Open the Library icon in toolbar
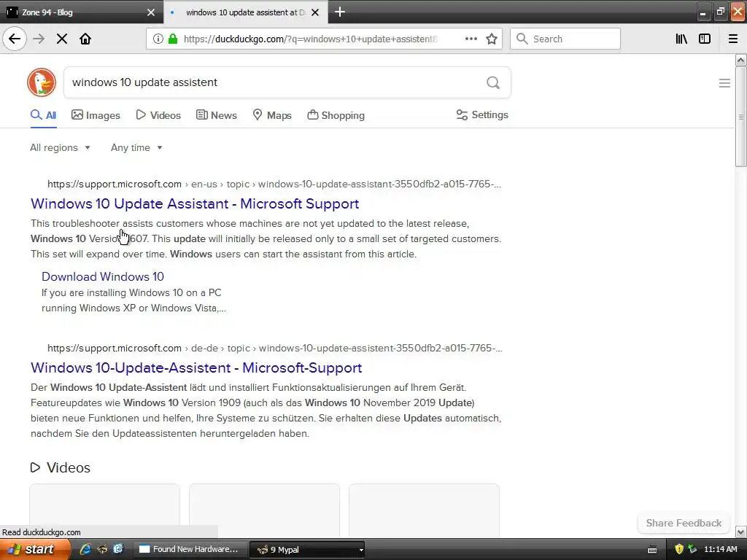Image resolution: width=747 pixels, height=560 pixels. click(x=681, y=39)
